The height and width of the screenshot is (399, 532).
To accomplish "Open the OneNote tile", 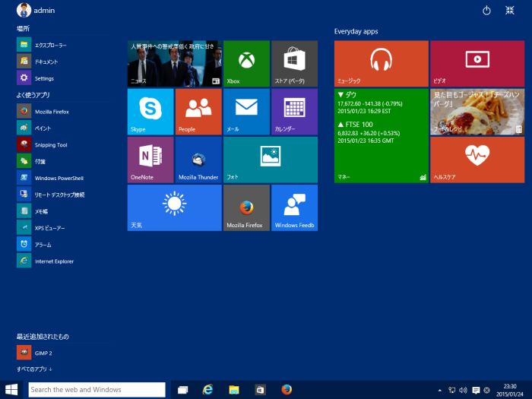I will (150, 160).
